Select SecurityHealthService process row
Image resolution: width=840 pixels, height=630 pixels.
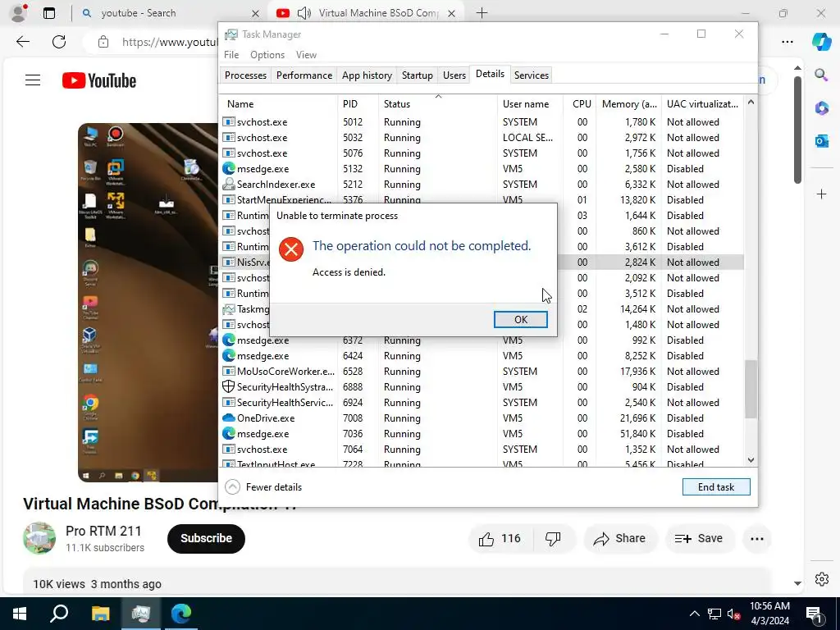tap(482, 402)
